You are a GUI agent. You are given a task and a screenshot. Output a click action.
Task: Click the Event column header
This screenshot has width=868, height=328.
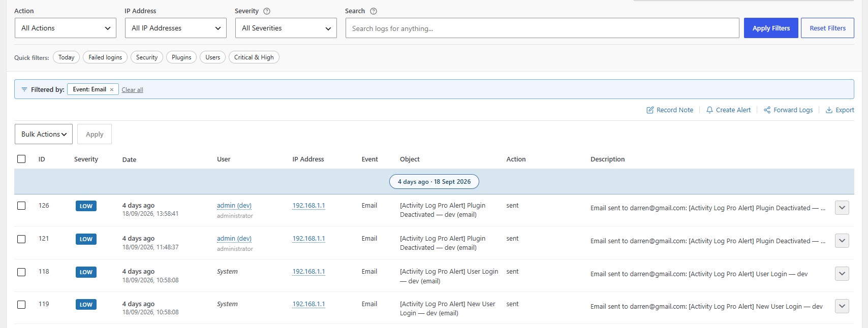click(x=369, y=159)
